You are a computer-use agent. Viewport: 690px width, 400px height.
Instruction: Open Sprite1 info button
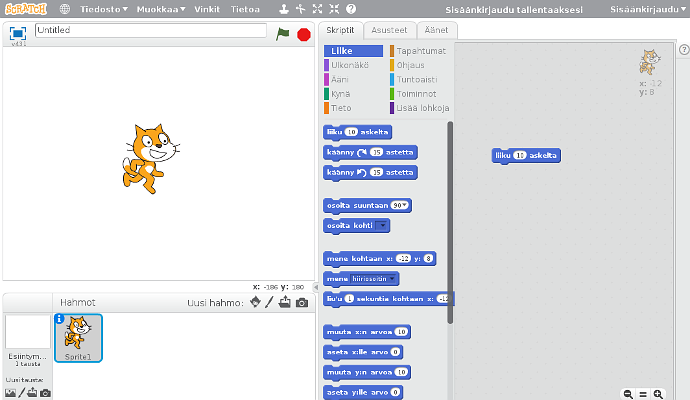click(59, 319)
